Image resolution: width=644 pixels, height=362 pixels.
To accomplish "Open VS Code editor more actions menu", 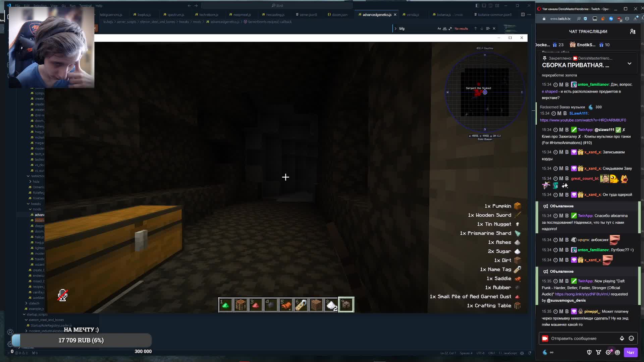I will click(529, 14).
